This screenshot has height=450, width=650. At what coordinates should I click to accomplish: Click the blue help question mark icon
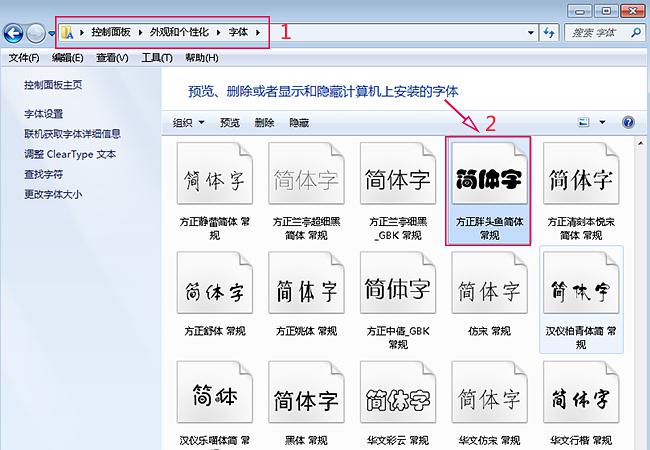point(628,122)
